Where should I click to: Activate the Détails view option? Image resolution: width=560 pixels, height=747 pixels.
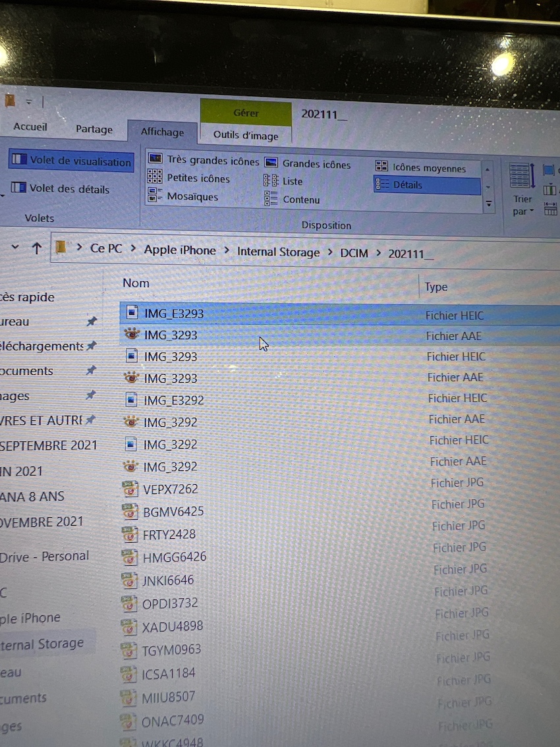point(426,185)
